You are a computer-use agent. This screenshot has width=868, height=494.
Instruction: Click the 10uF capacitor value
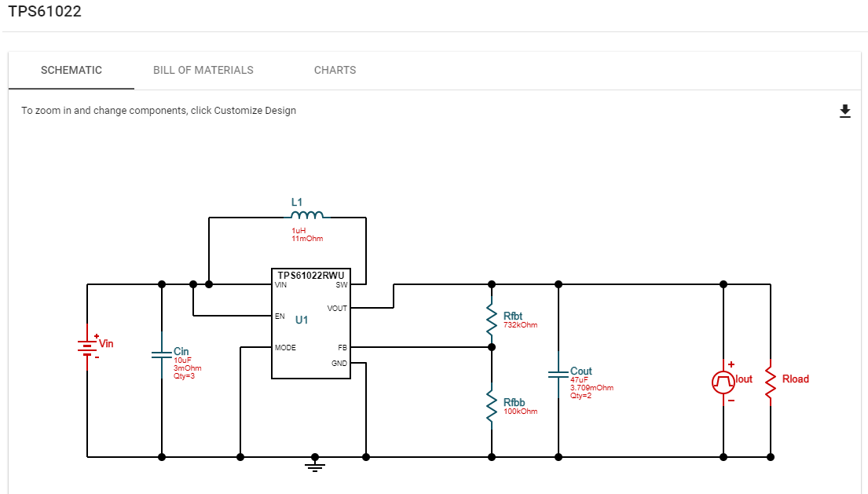[x=183, y=360]
